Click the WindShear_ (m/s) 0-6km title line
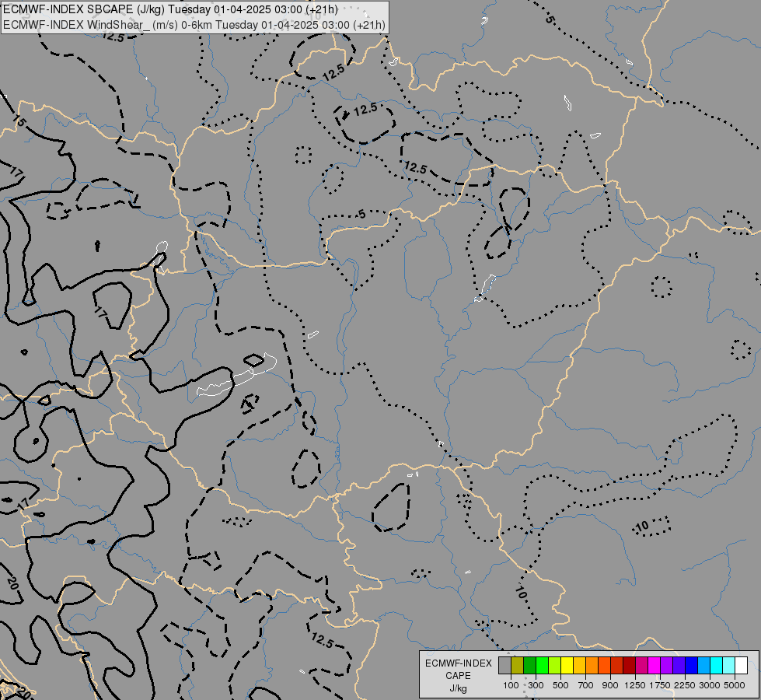 [x=194, y=25]
